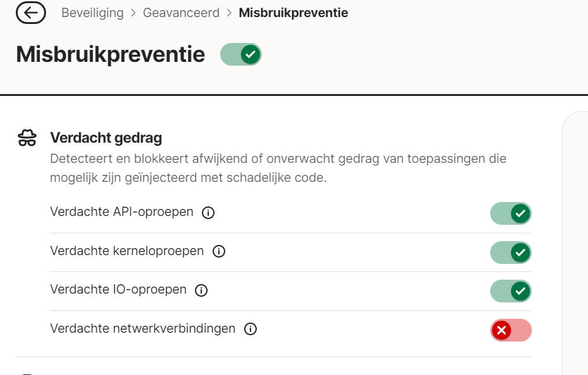Disable the Verdachte kerneloproepen toggle
588x375 pixels.
(510, 253)
